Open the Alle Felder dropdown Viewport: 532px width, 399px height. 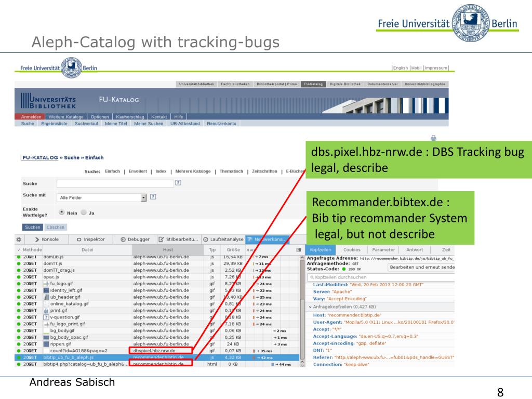(101, 197)
